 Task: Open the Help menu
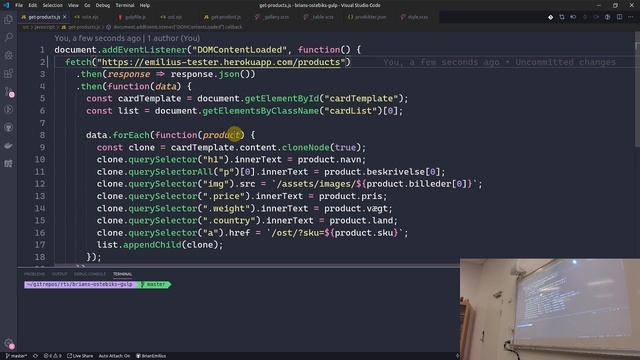[x=144, y=5]
